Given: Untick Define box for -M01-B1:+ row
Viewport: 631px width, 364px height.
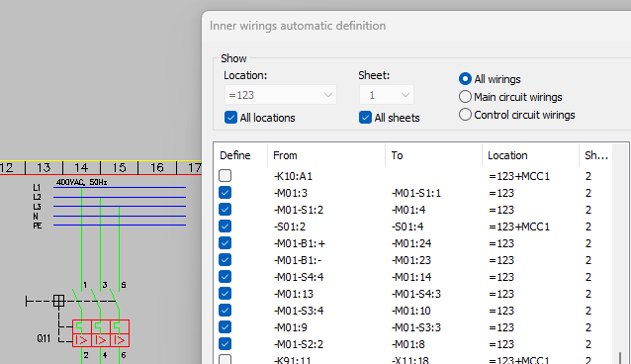Looking at the screenshot, I should (x=225, y=243).
